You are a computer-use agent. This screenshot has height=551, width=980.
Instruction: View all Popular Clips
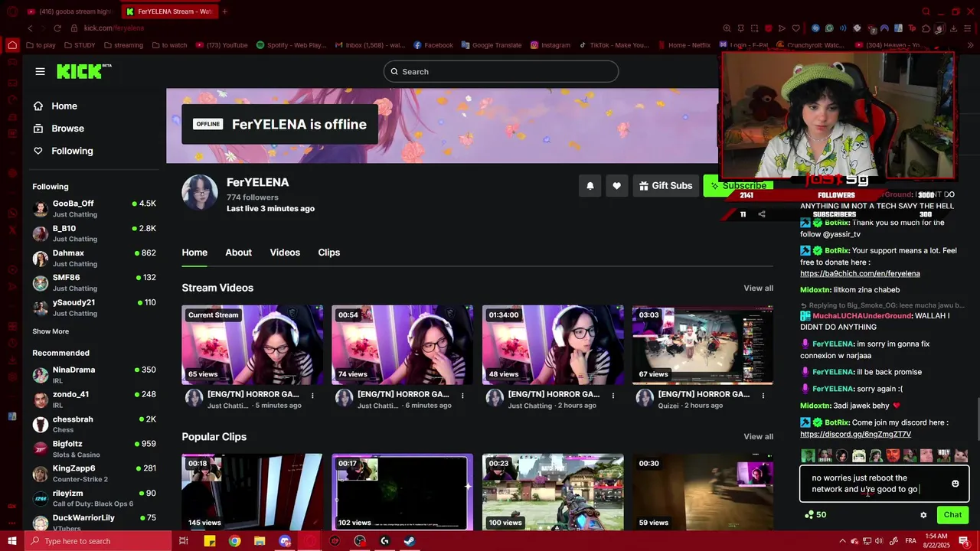[758, 437]
